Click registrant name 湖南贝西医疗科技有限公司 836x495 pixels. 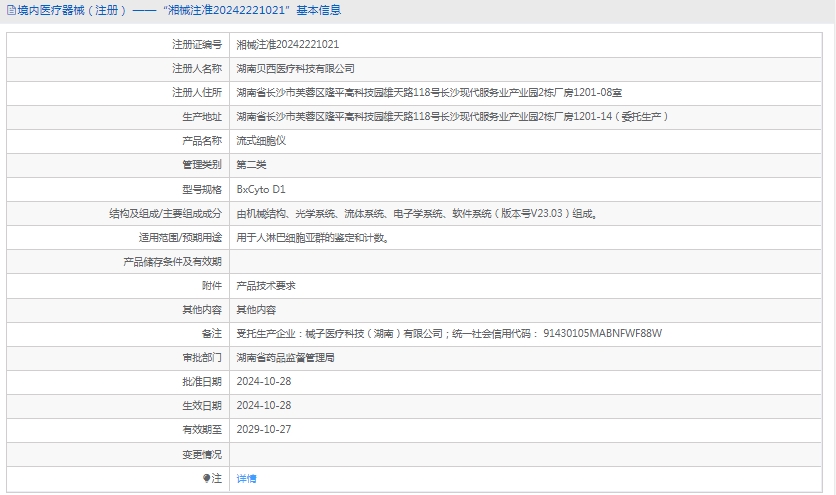pos(295,69)
